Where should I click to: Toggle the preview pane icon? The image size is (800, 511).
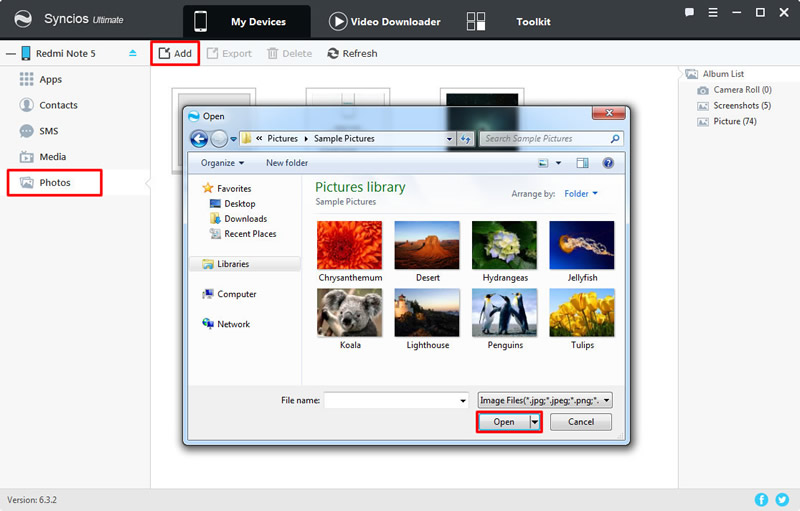pyautogui.click(x=582, y=163)
